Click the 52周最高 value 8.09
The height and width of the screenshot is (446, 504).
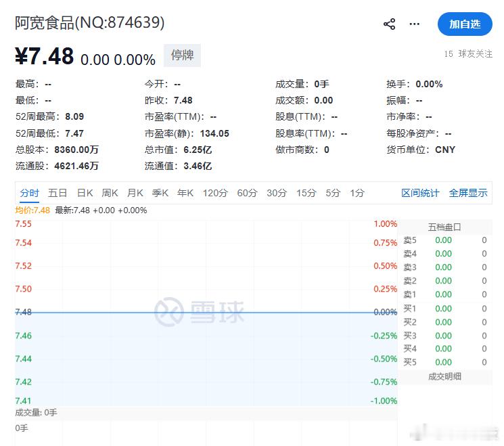tap(74, 116)
